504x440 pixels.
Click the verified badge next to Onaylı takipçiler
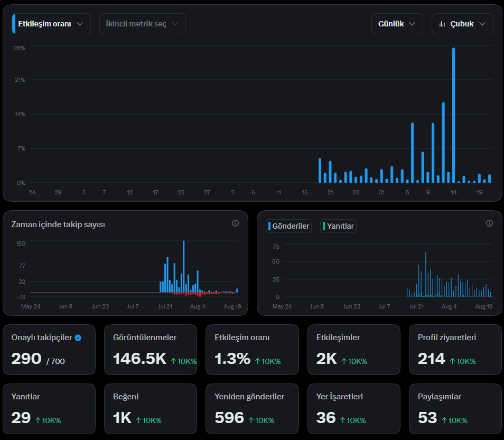tap(78, 338)
